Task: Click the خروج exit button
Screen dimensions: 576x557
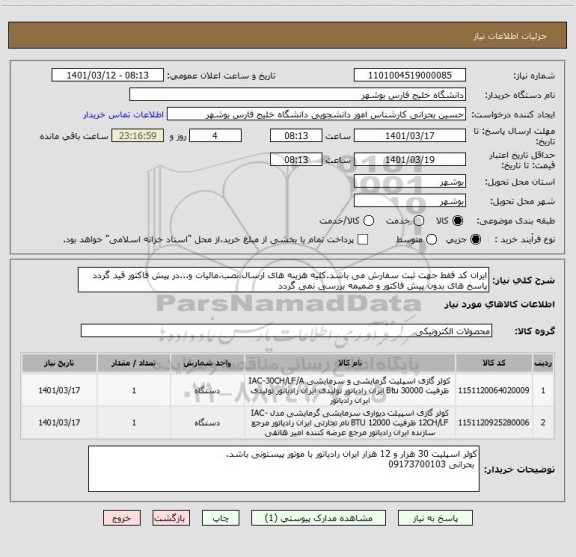Action: (122, 518)
